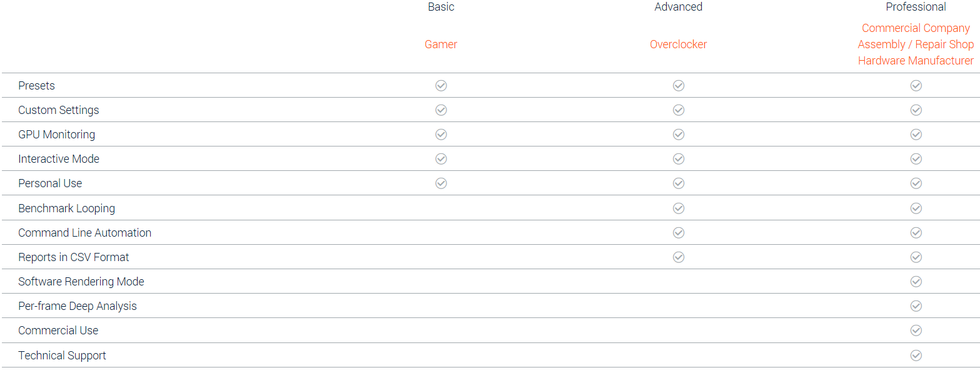Select the Advanced edition column header
The height and width of the screenshot is (370, 980).
[x=679, y=7]
